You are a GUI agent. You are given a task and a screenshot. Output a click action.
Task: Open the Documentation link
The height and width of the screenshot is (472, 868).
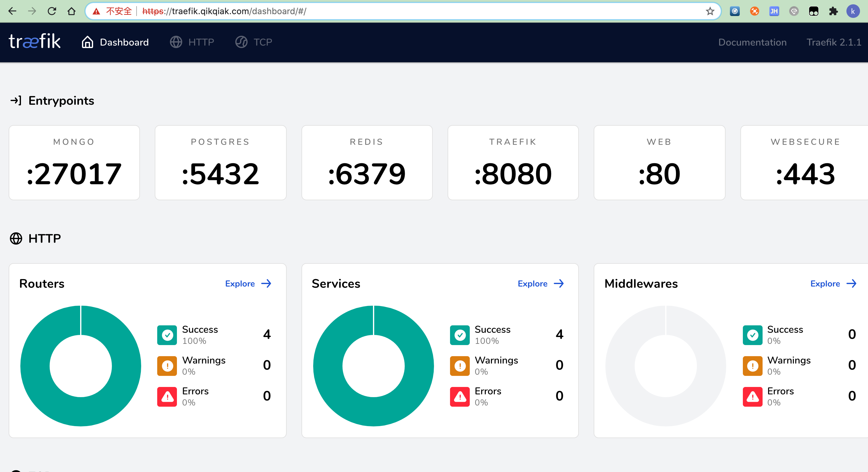752,42
